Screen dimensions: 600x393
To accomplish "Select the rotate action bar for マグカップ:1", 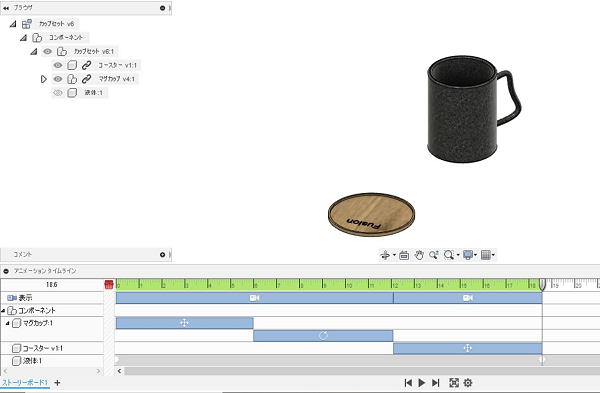I will (323, 336).
